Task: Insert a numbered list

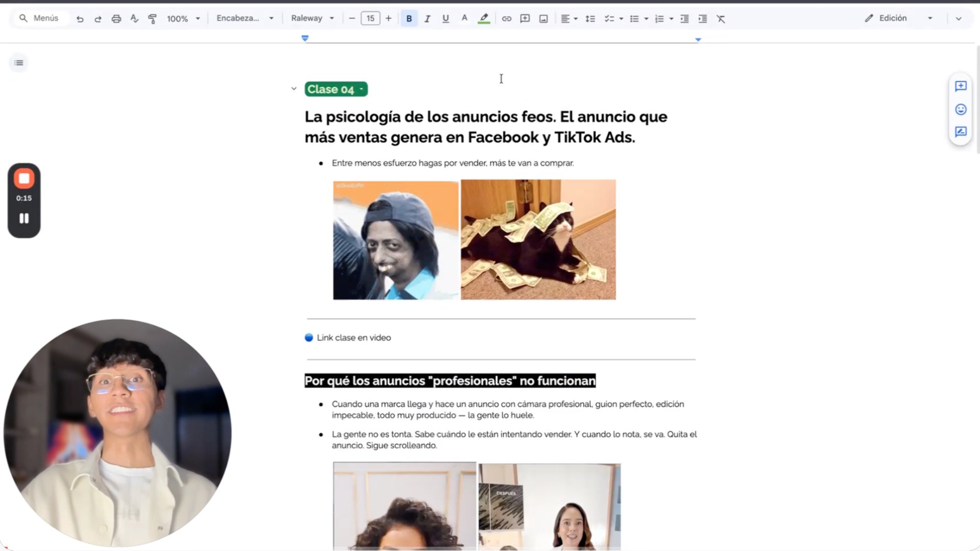Action: 659,19
